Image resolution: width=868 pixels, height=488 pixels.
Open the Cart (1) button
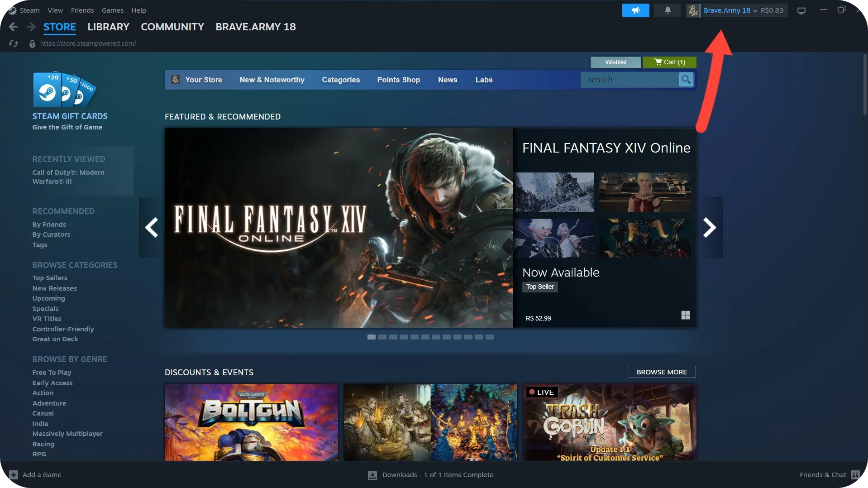point(669,62)
